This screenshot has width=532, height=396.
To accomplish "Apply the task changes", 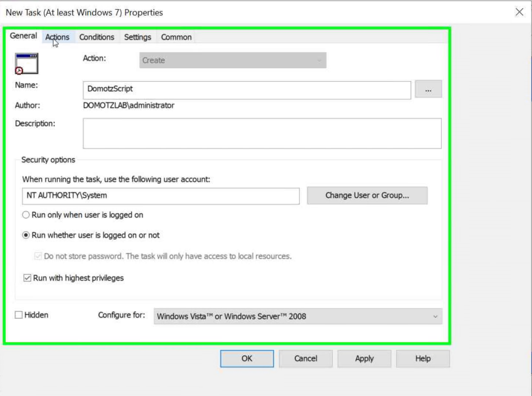I will coord(364,359).
